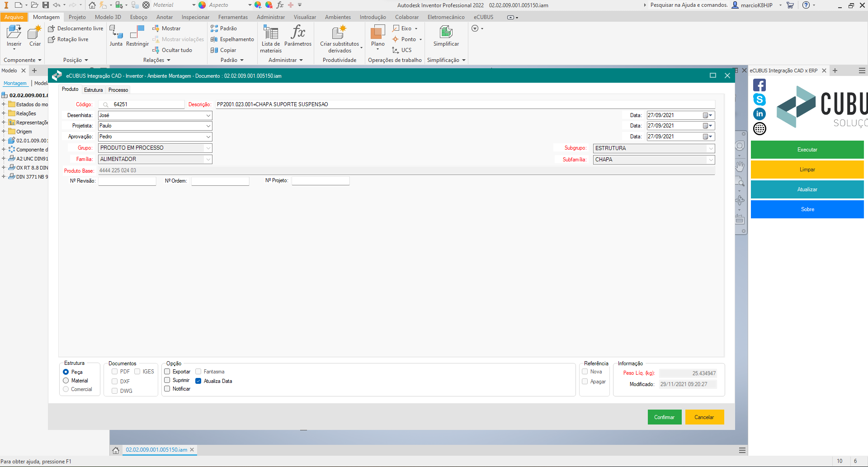The width and height of the screenshot is (868, 467).
Task: Click the Confirmar button
Action: pos(664,417)
